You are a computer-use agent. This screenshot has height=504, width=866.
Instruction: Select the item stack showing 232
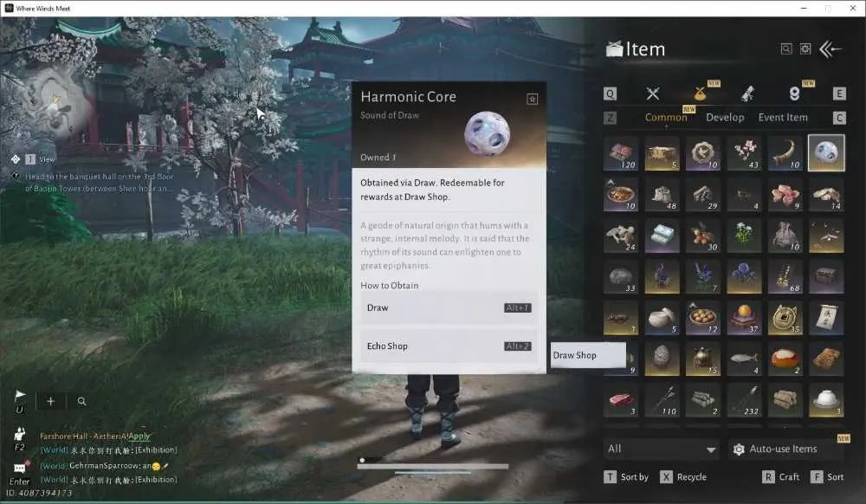click(x=744, y=400)
